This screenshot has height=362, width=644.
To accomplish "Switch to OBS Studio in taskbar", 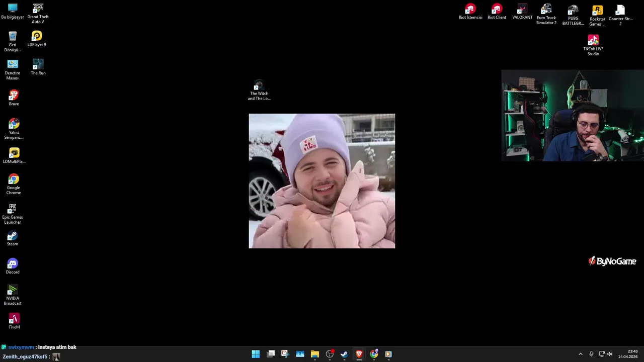I will [330, 354].
